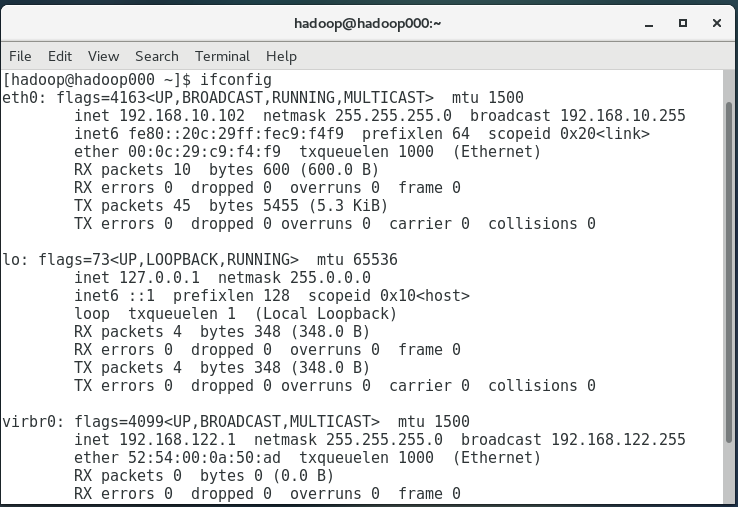Click the eth0 broadcast address 192.168.10.255

pyautogui.click(x=623, y=116)
